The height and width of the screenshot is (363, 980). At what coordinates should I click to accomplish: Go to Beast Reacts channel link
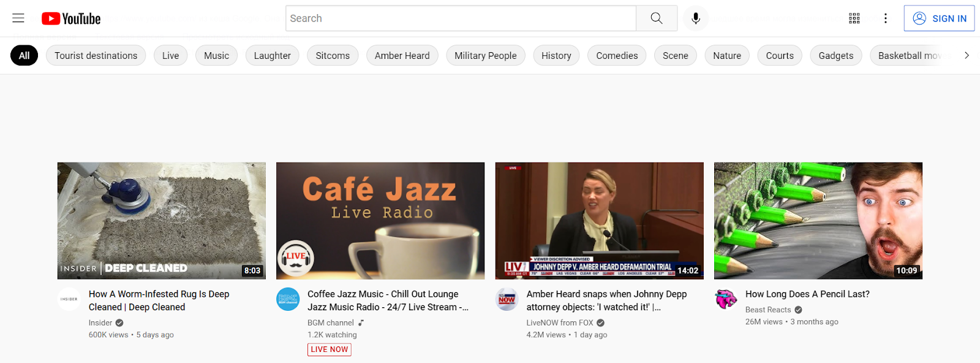pyautogui.click(x=768, y=310)
